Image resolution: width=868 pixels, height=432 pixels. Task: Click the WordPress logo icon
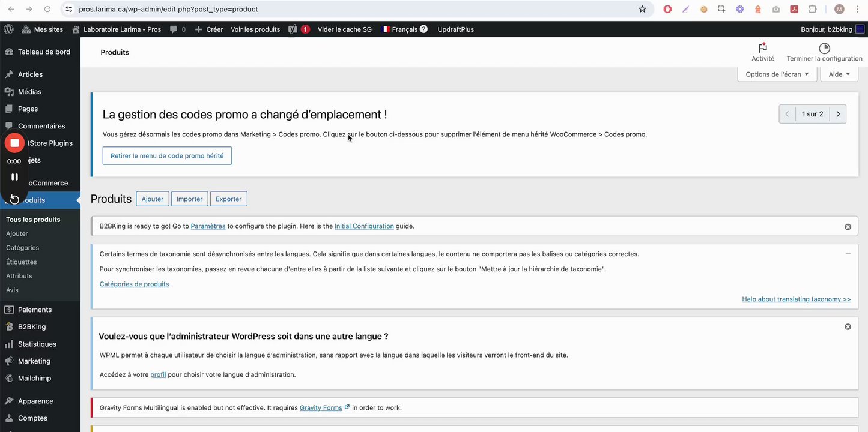tap(8, 29)
